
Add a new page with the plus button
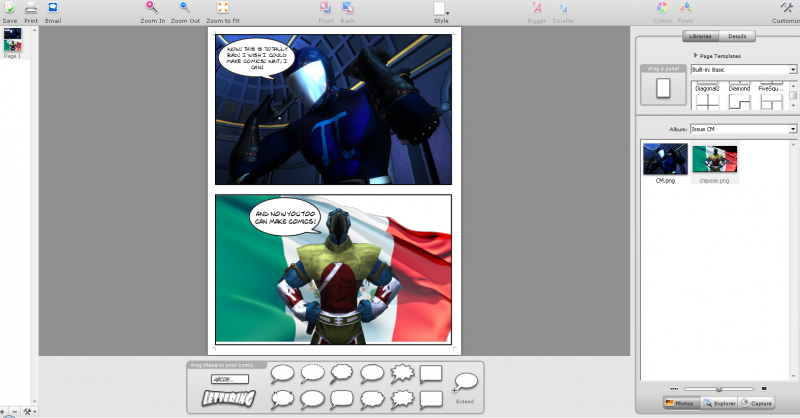click(3, 412)
